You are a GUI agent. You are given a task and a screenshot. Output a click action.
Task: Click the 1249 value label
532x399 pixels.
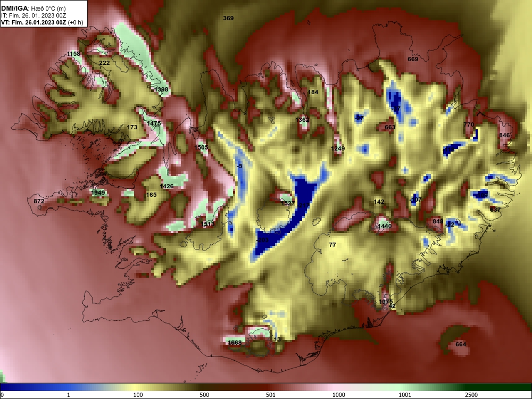click(338, 148)
